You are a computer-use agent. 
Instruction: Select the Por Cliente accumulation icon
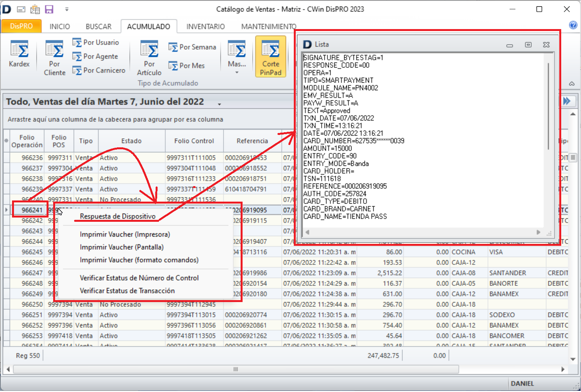(x=54, y=58)
